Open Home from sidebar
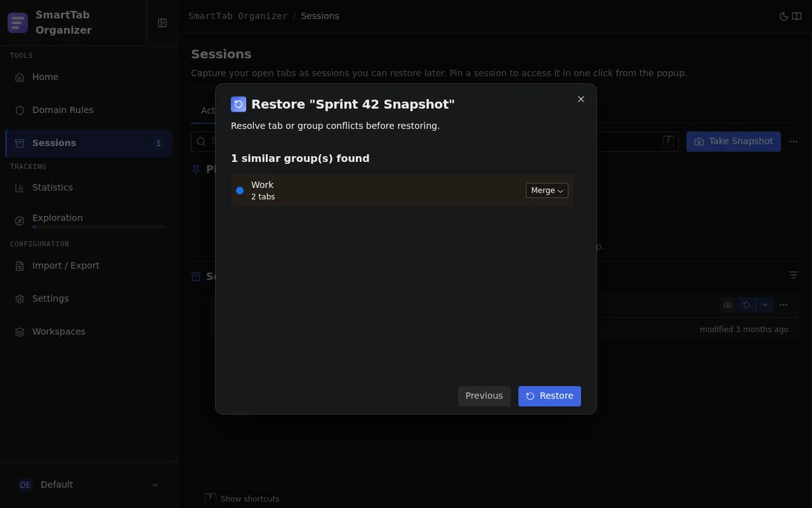This screenshot has height=508, width=812. 89,77
